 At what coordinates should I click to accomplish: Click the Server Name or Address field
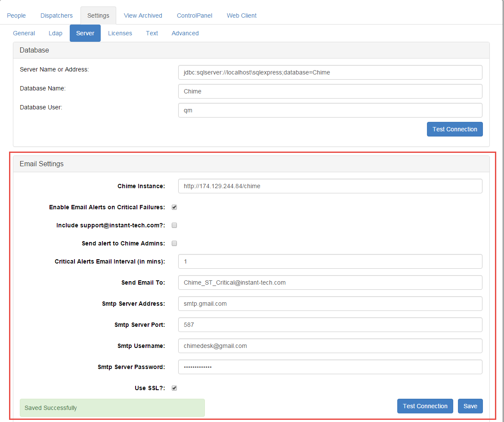tap(330, 72)
